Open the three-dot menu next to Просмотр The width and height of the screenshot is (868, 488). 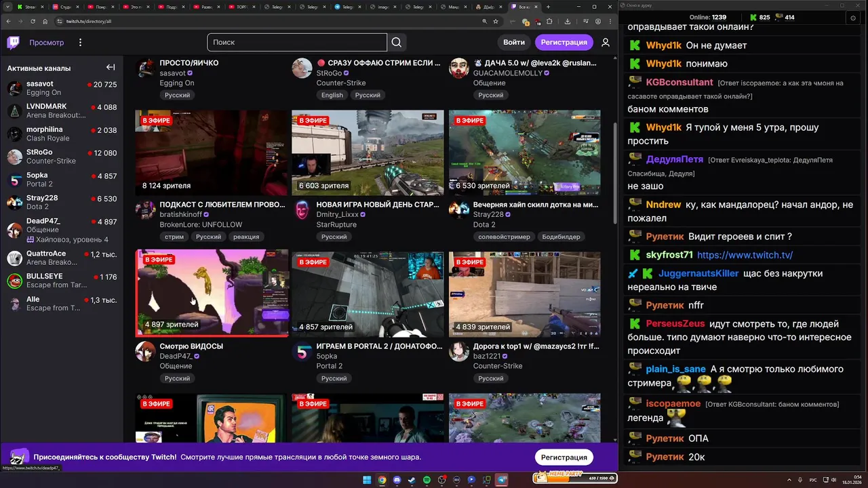pos(80,43)
